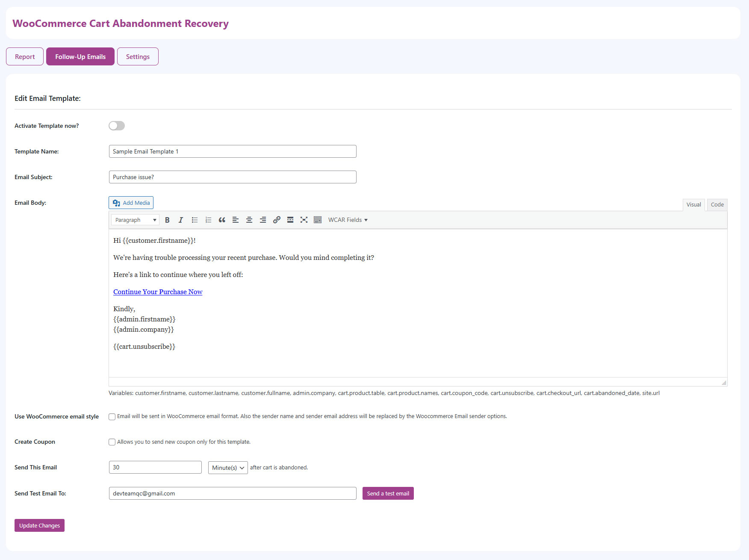Toggle bold formatting in editor toolbar

[167, 220]
